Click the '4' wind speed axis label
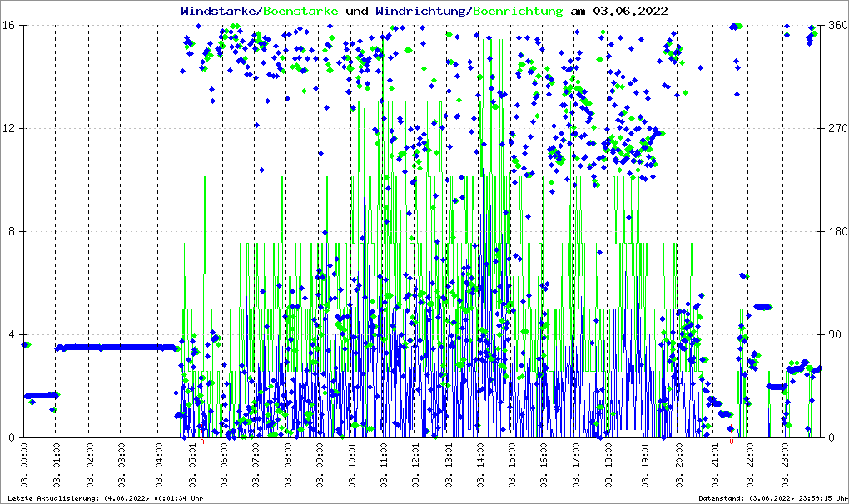The image size is (849, 504). pyautogui.click(x=11, y=334)
